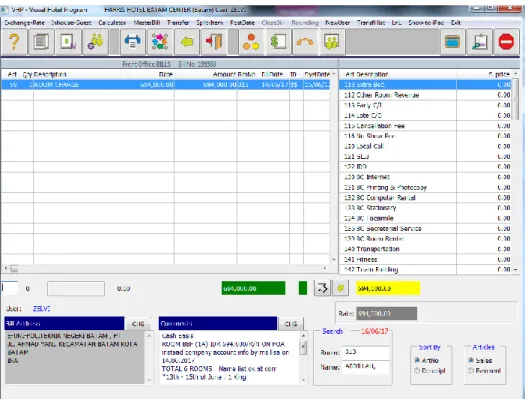Select the ROOM CHARGE bill row

click(166, 85)
